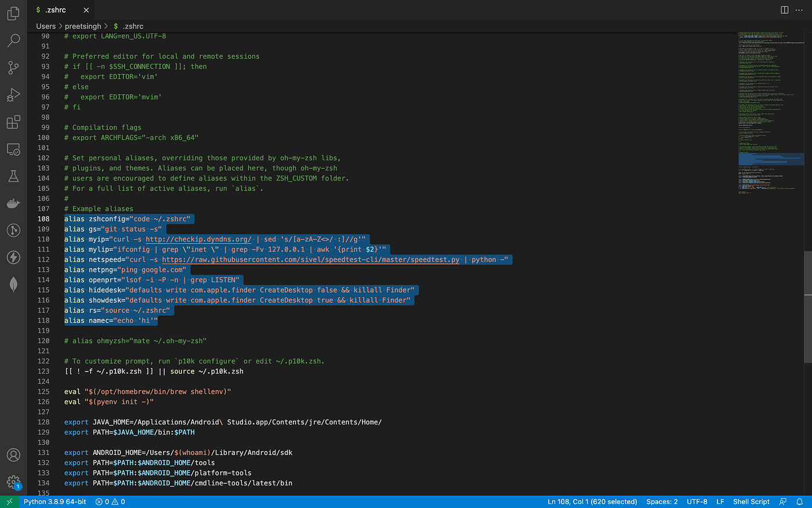This screenshot has height=508, width=812.
Task: Select Python 3.8.9 64-bit interpreter
Action: tap(55, 502)
